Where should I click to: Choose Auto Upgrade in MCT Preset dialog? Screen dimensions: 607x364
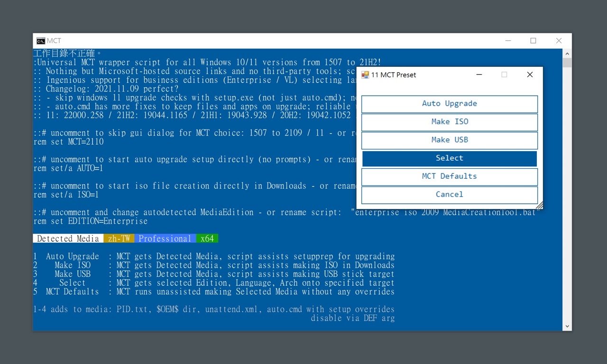click(x=450, y=104)
